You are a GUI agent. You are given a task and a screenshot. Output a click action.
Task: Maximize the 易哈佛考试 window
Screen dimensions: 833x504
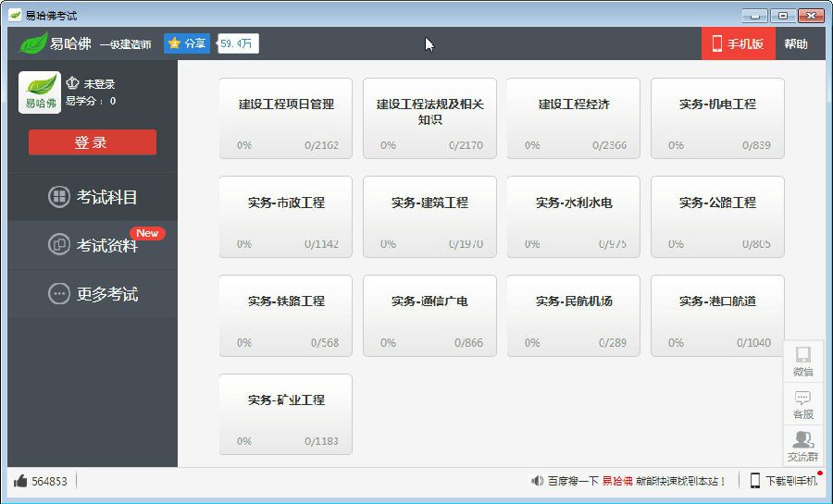coord(782,16)
